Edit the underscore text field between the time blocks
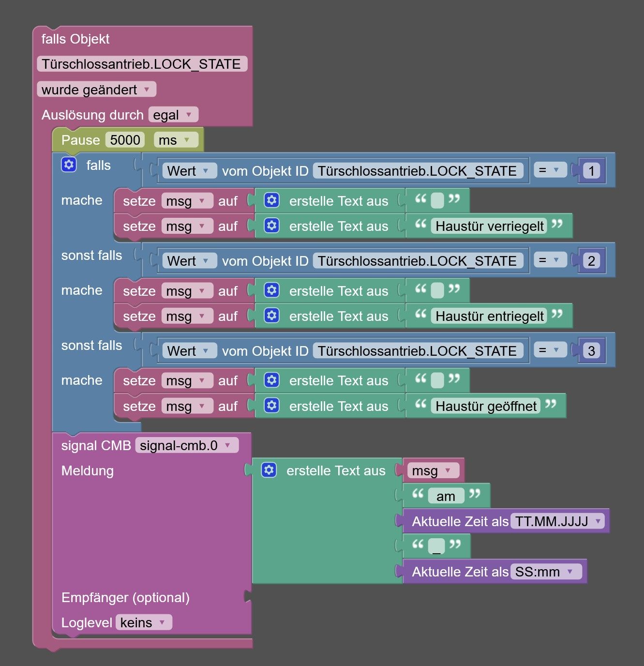Screen dimensions: 644x666 436,546
